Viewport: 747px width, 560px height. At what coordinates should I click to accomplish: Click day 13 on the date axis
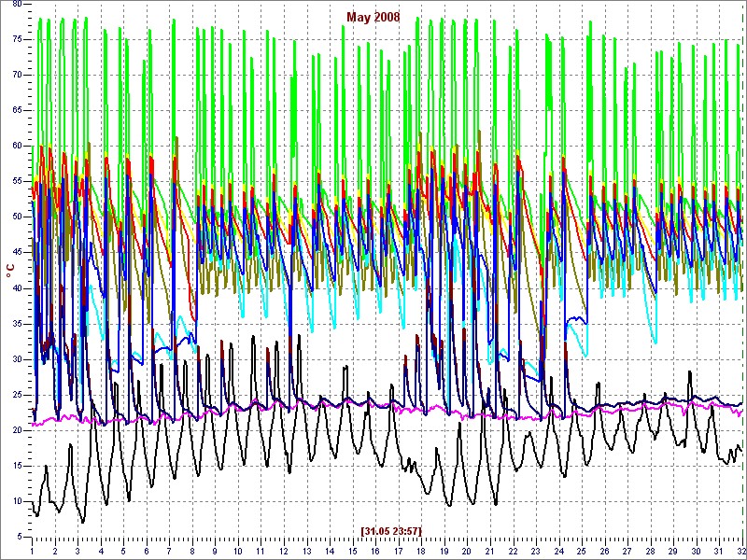point(306,551)
